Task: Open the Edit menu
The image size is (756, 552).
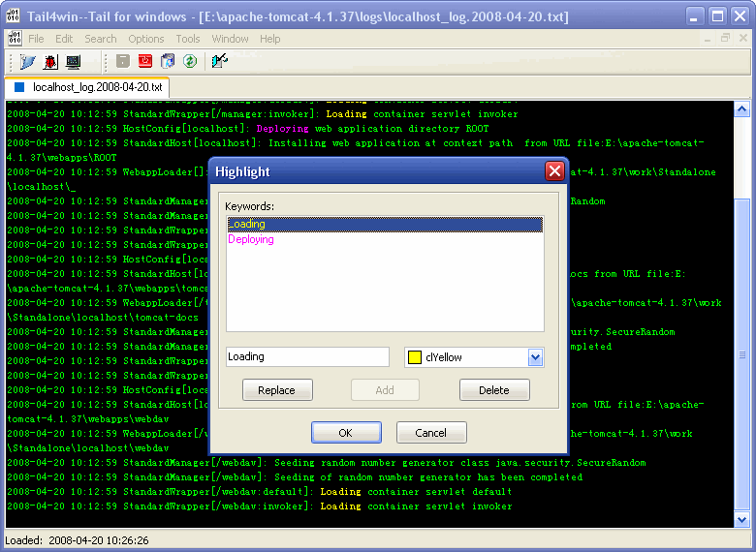Action: click(64, 39)
